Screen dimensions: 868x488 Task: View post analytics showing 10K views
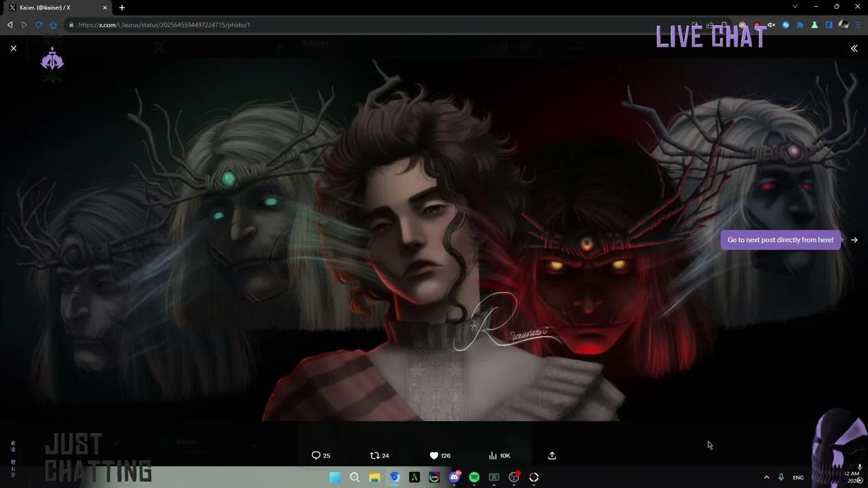499,455
